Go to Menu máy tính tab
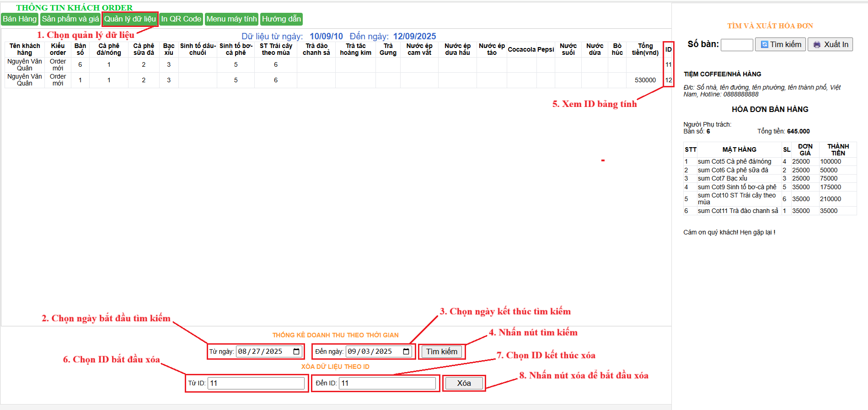This screenshot has width=868, height=410. pos(231,19)
